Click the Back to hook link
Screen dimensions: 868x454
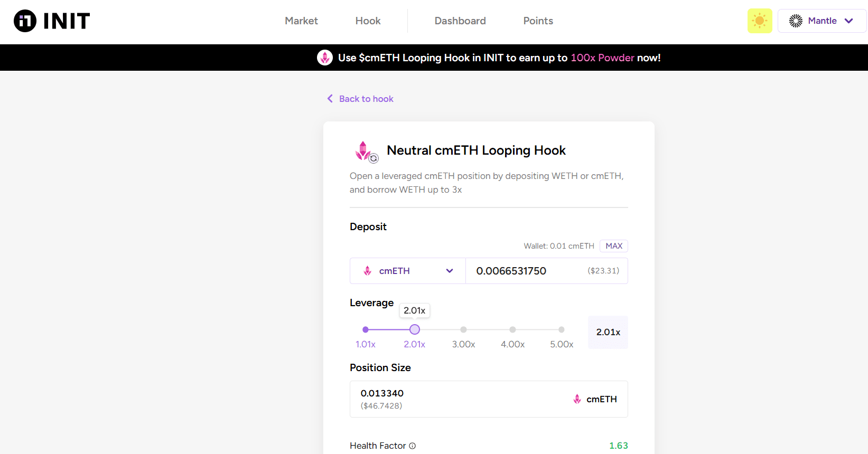click(366, 99)
